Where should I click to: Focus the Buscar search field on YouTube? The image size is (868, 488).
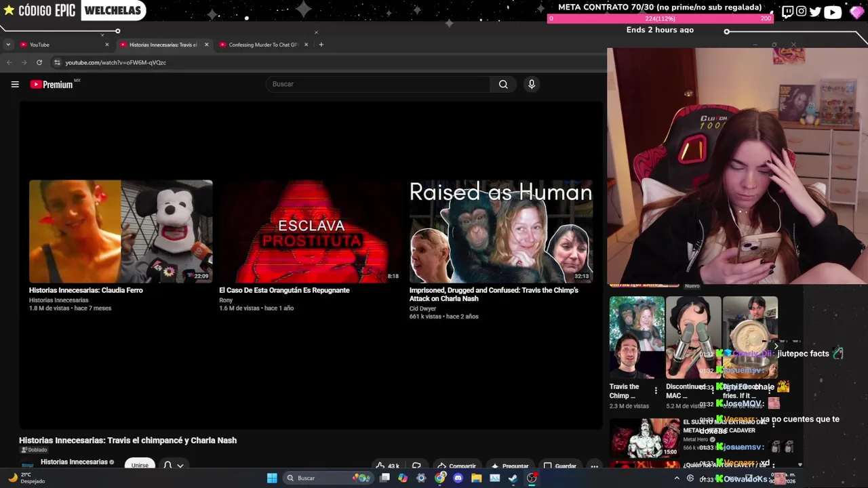click(x=378, y=84)
